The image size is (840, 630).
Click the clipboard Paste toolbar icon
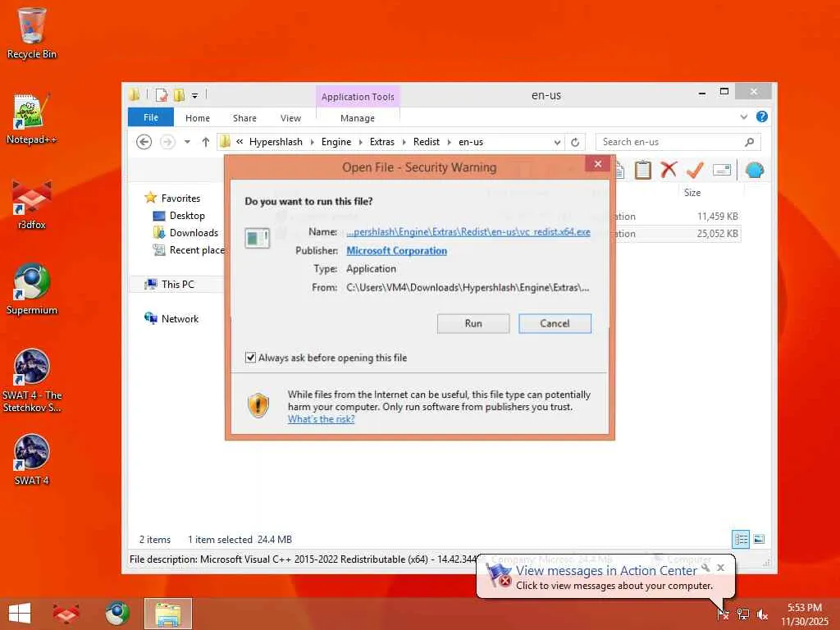coord(642,171)
